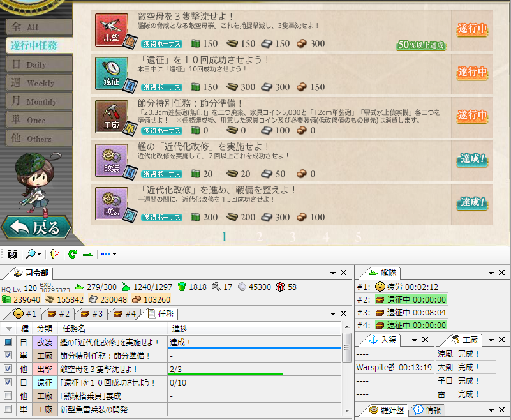Open the 司令部 panel dropdown arrow
Image resolution: width=511 pixels, height=420 pixels.
(x=333, y=273)
